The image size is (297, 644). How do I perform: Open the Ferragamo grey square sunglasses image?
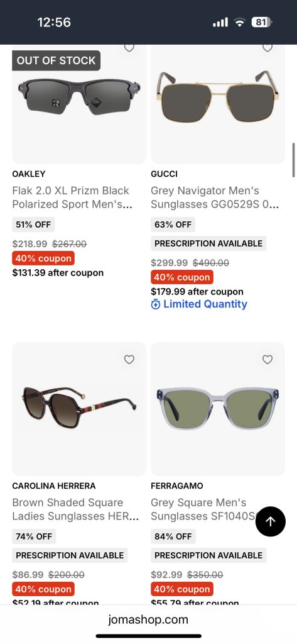click(217, 408)
